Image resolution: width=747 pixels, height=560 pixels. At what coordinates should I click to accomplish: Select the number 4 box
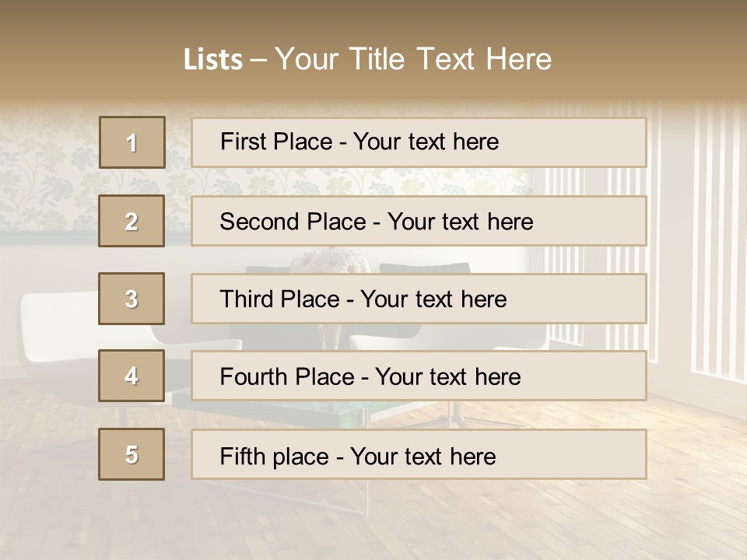coord(132,376)
